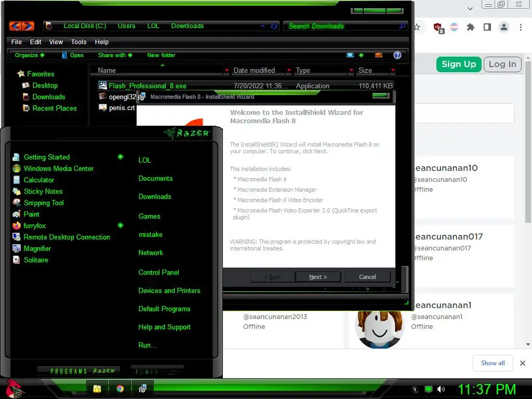This screenshot has height=399, width=532.
Task: Click the refresh icon in address bar
Action: [274, 26]
